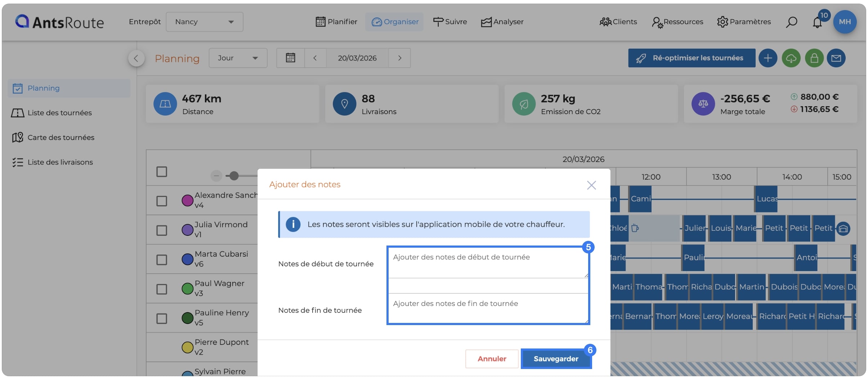The height and width of the screenshot is (378, 868).
Task: Open the calendar date picker icon
Action: pos(290,58)
